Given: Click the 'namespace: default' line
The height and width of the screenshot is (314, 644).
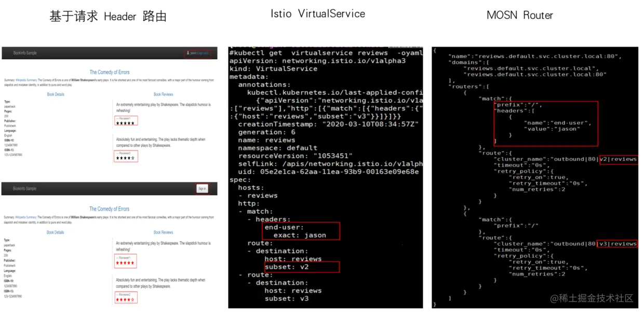Looking at the screenshot, I should click(x=277, y=148).
